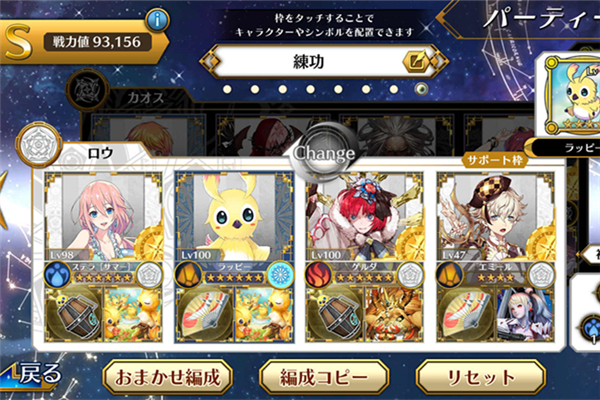The width and height of the screenshot is (600, 400).
Task: Tap the Change swap button
Action: [324, 154]
